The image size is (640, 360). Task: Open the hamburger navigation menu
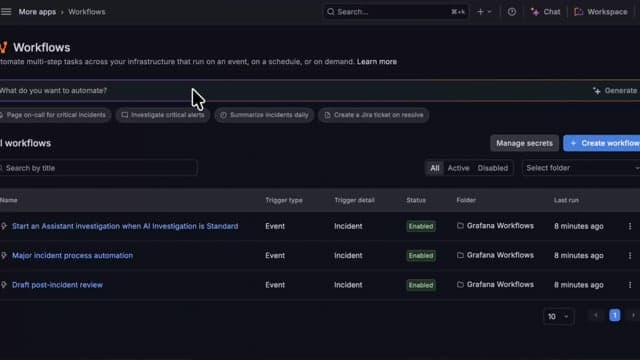(x=6, y=12)
